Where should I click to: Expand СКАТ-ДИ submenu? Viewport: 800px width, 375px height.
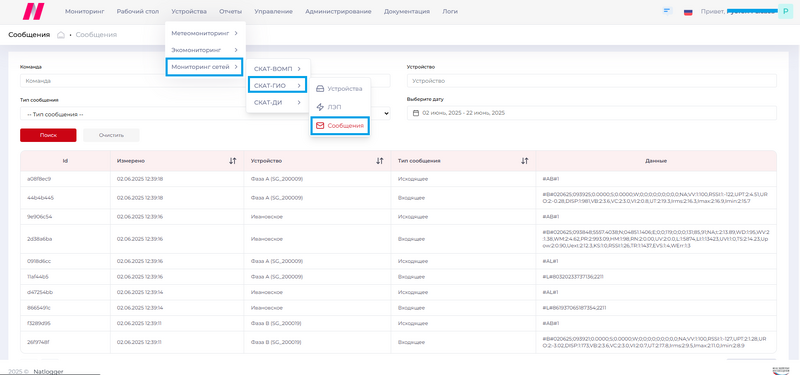(x=278, y=103)
